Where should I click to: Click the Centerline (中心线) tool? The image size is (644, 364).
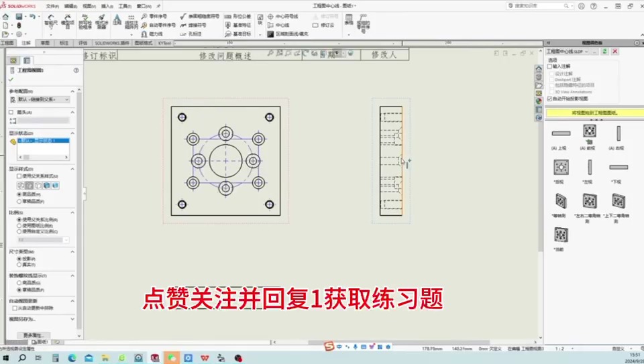click(278, 25)
